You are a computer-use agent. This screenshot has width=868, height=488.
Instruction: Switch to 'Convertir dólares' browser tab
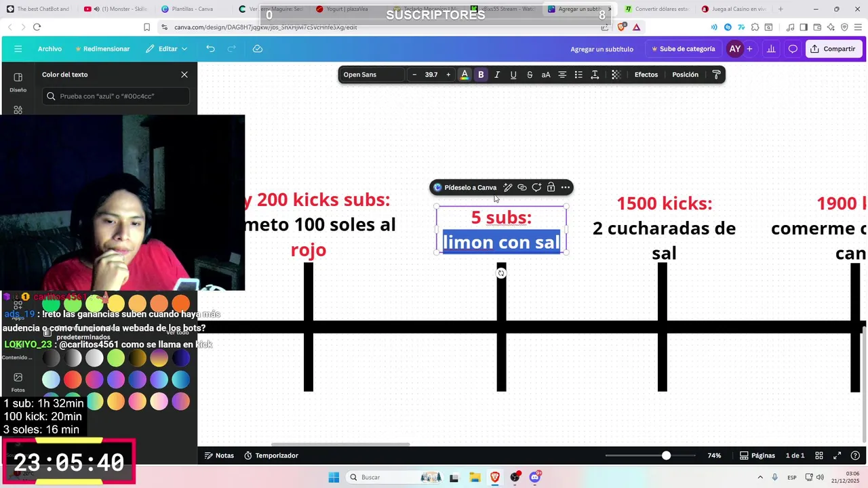coord(656,9)
